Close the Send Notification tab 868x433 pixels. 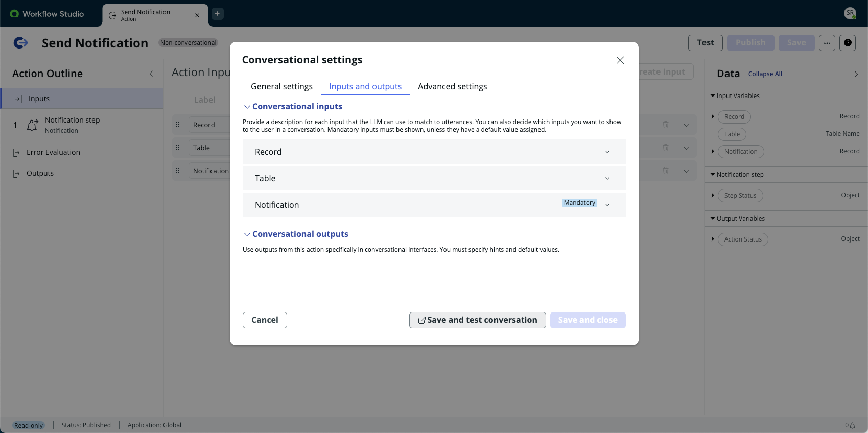(x=197, y=15)
